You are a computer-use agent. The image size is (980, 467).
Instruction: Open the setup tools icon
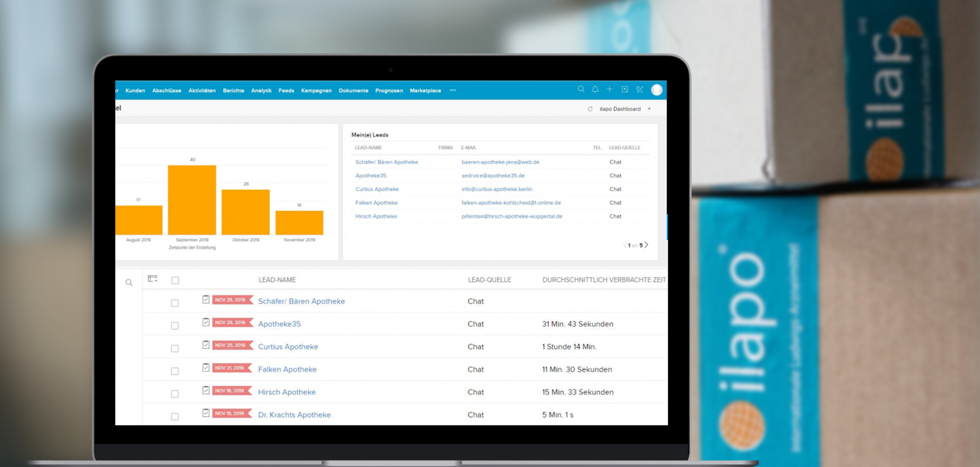(x=639, y=89)
